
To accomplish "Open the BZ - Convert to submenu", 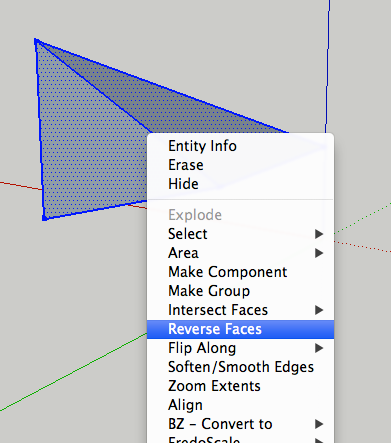I will (x=240, y=424).
